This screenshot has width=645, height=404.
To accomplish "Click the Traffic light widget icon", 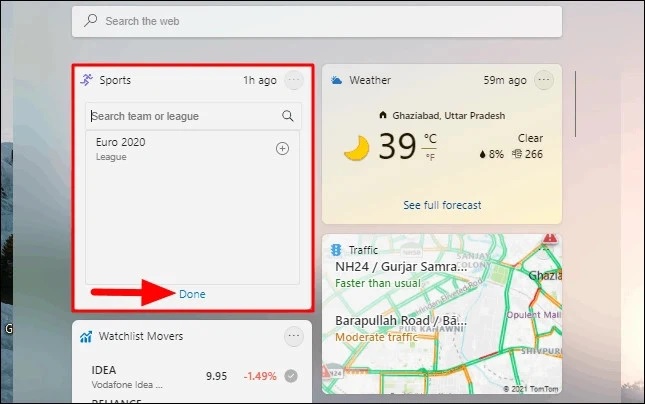I will click(x=336, y=249).
